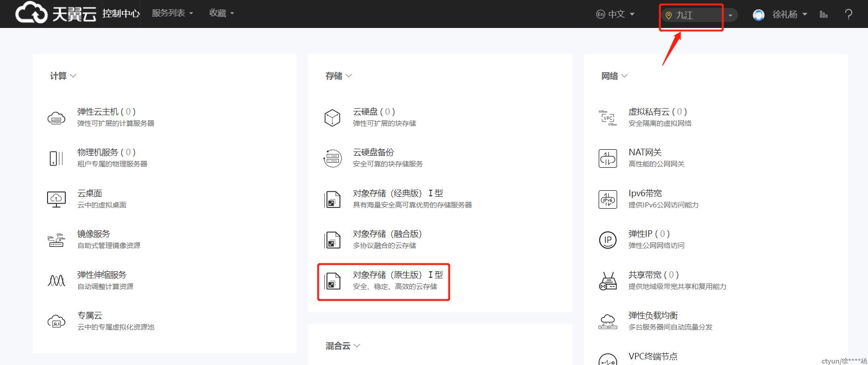Open 镜像服务 link
Viewport: 868px width, 365px height.
coord(94,234)
